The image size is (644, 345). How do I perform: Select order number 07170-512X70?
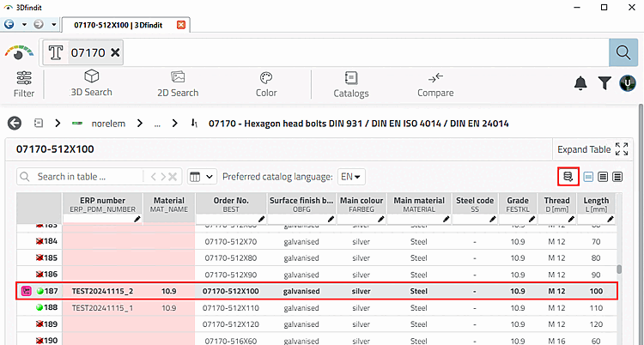click(231, 241)
